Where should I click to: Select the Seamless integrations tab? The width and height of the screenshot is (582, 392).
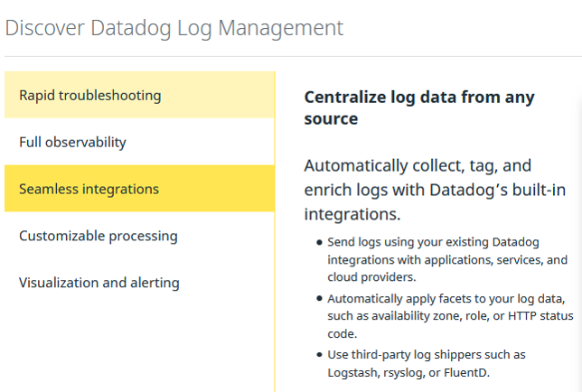point(89,190)
